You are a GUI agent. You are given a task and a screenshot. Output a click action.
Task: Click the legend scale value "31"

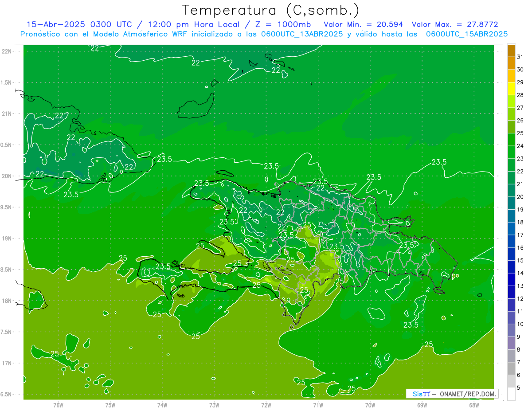coord(520,56)
